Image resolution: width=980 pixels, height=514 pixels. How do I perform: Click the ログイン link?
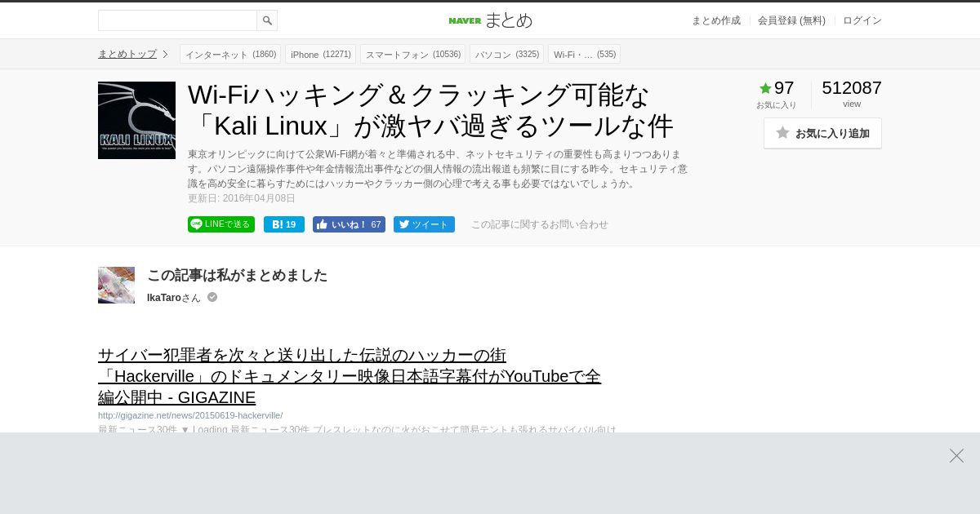pyautogui.click(x=862, y=20)
